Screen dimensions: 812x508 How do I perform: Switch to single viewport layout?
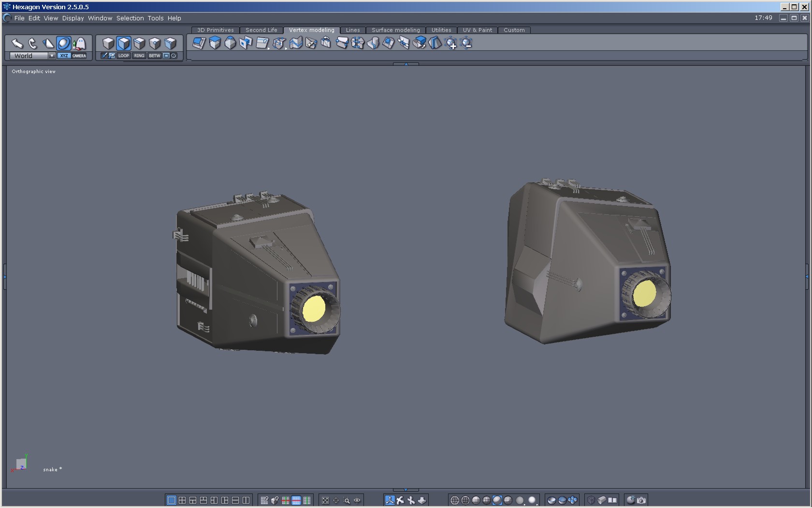171,500
